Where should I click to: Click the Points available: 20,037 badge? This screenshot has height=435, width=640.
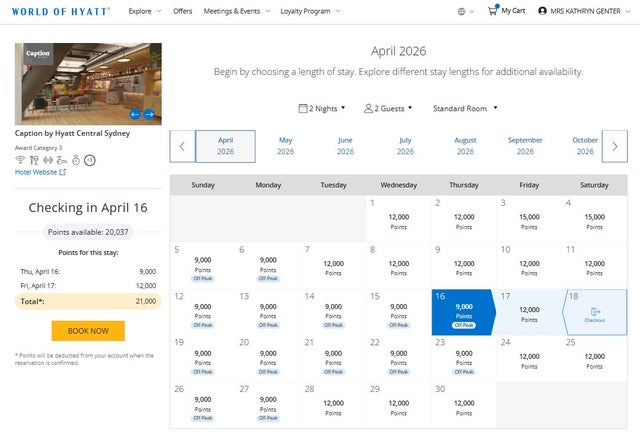(x=88, y=232)
